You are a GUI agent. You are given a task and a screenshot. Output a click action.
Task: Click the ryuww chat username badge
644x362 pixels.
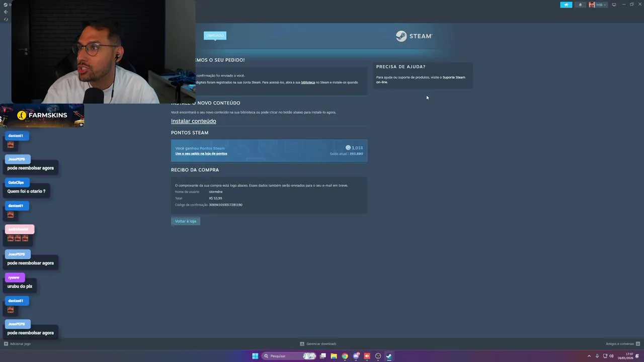(14, 278)
